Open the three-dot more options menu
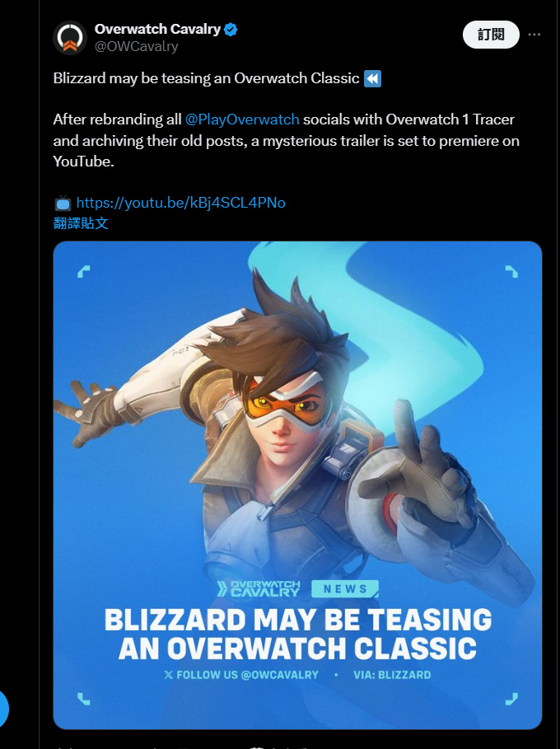The image size is (560, 749). (x=534, y=35)
